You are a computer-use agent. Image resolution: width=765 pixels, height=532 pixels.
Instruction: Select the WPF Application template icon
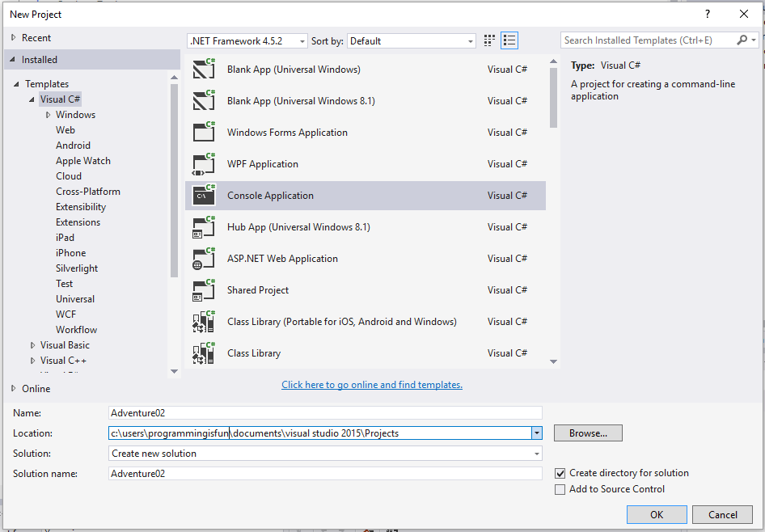pyautogui.click(x=205, y=163)
